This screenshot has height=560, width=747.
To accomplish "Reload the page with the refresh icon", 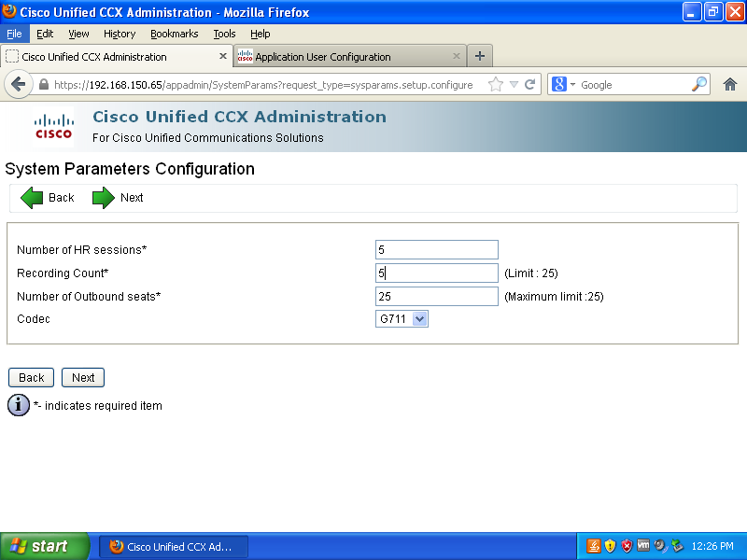I will tap(529, 85).
